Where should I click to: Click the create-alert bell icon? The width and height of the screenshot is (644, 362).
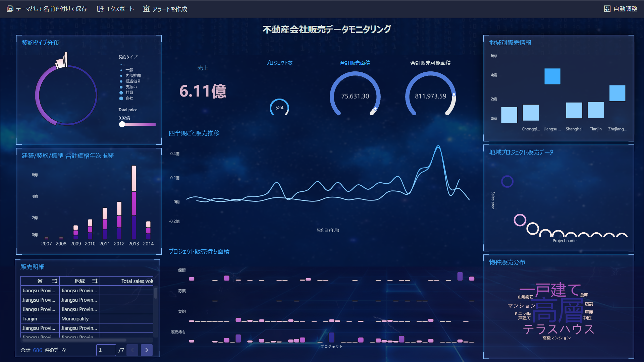click(146, 9)
